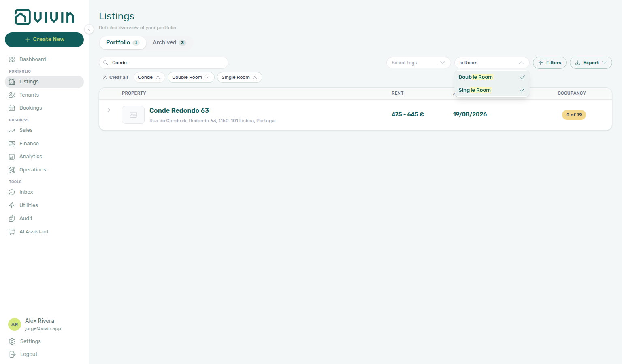The image size is (622, 364).
Task: Switch to the Archived tab
Action: click(x=169, y=42)
